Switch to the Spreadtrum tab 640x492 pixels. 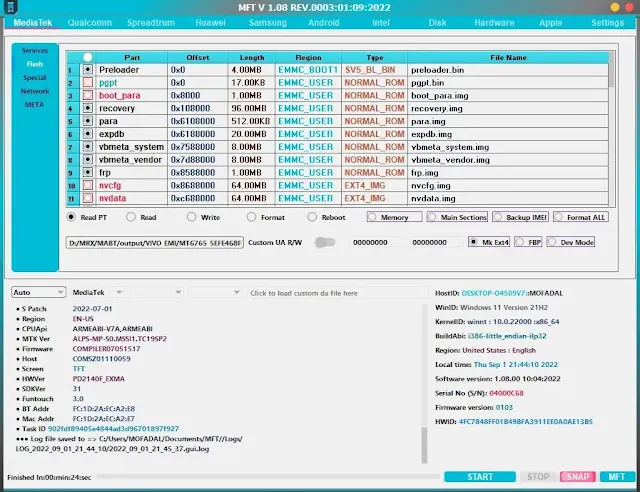point(151,23)
